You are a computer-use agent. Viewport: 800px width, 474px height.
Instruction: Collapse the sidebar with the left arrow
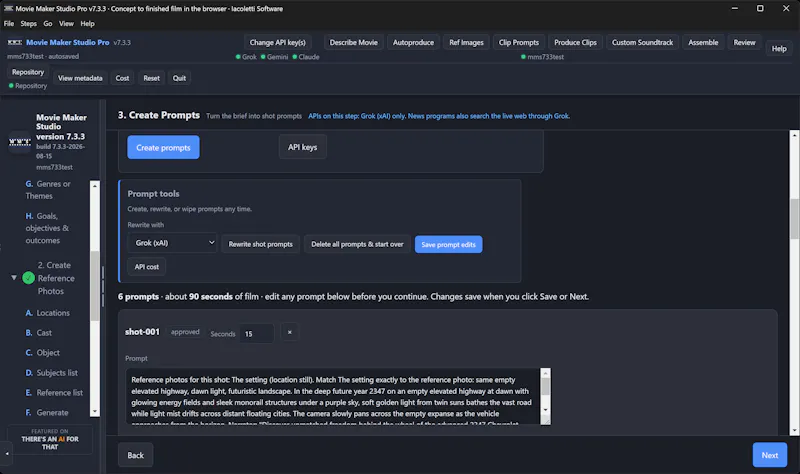[x=7, y=453]
